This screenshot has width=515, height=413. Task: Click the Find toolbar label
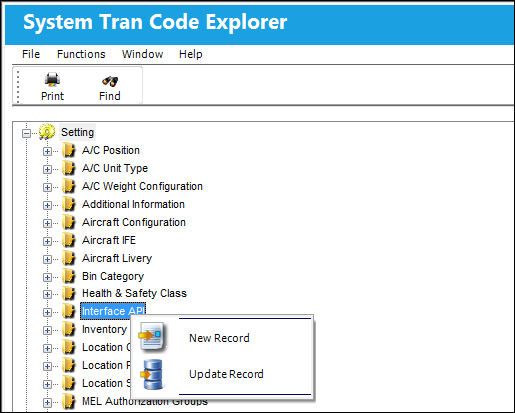[110, 96]
